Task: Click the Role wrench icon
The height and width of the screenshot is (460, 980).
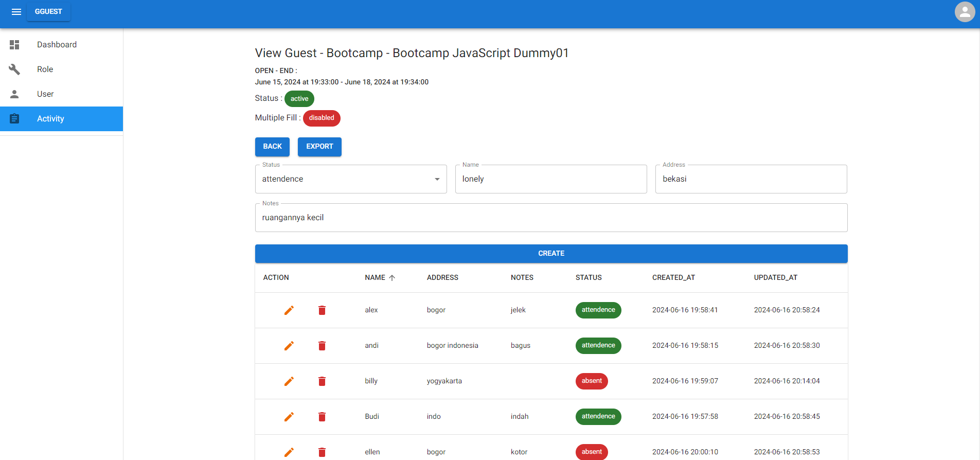Action: pyautogui.click(x=14, y=69)
